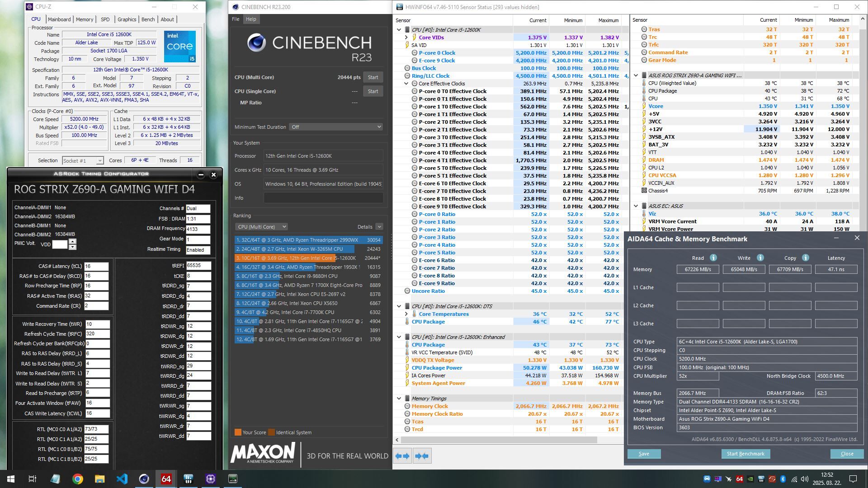The image size is (868, 488).
Task: Open the Windows Start menu
Action: point(11,479)
